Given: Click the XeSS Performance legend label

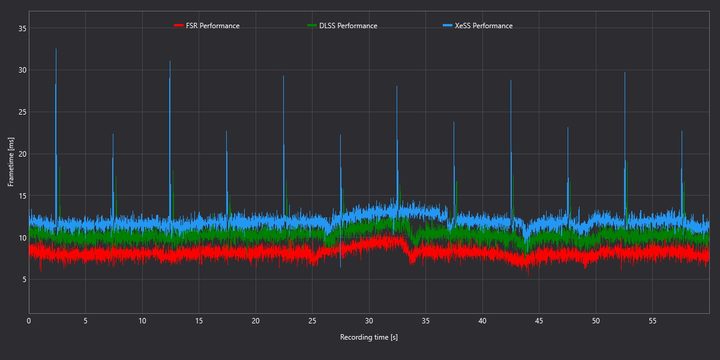Looking at the screenshot, I should point(483,26).
